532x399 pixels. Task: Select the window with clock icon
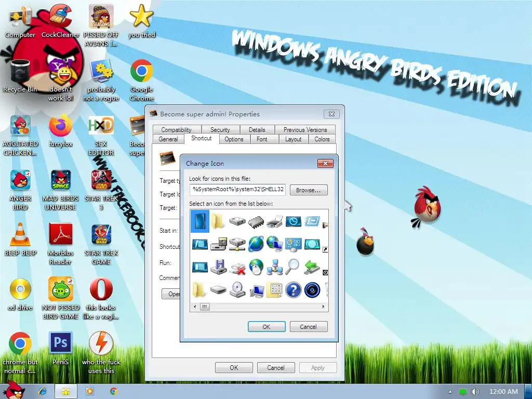(294, 221)
